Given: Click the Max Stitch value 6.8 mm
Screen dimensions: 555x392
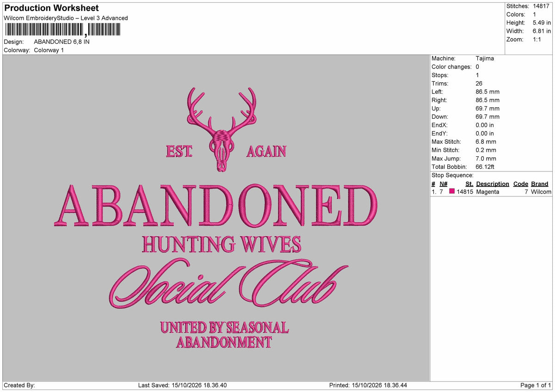Looking at the screenshot, I should pyautogui.click(x=486, y=141).
